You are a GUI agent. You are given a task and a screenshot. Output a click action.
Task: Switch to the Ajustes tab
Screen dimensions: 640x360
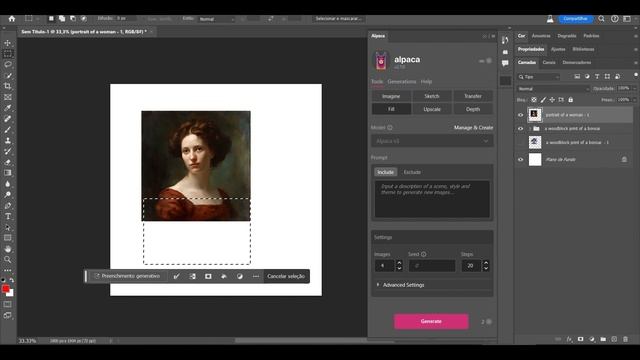coord(558,49)
